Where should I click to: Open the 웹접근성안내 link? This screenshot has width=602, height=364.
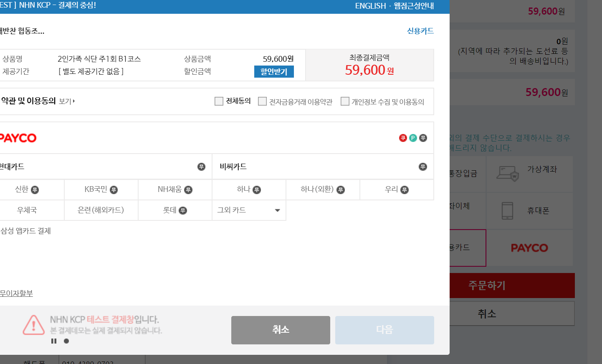click(414, 6)
